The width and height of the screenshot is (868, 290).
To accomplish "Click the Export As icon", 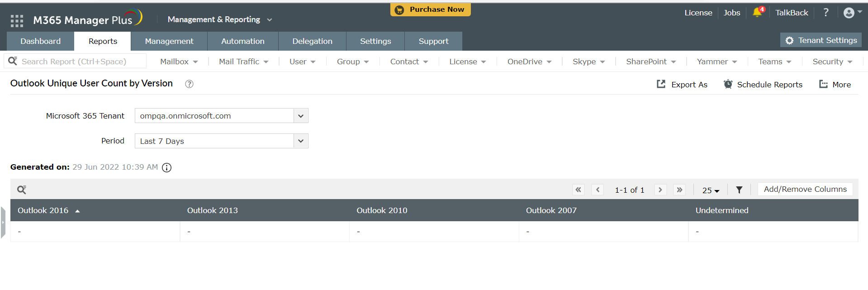I will [661, 84].
